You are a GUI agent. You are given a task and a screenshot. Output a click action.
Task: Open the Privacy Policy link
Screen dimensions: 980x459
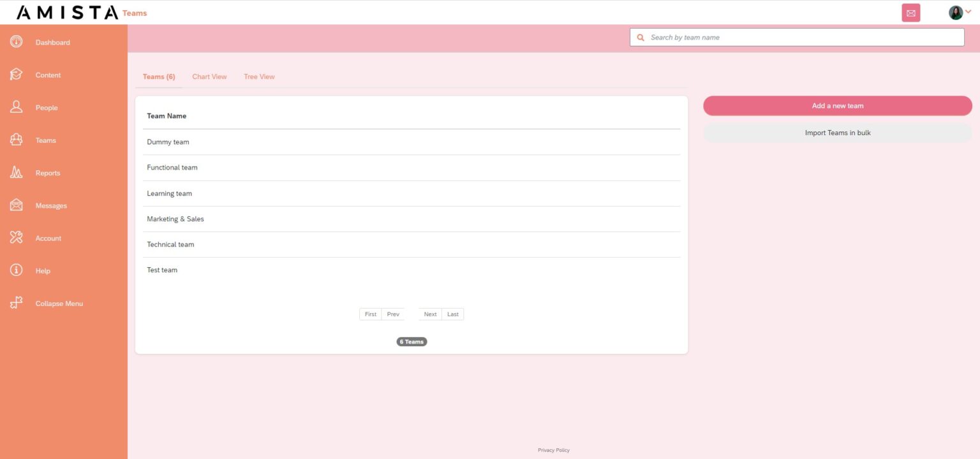point(554,449)
